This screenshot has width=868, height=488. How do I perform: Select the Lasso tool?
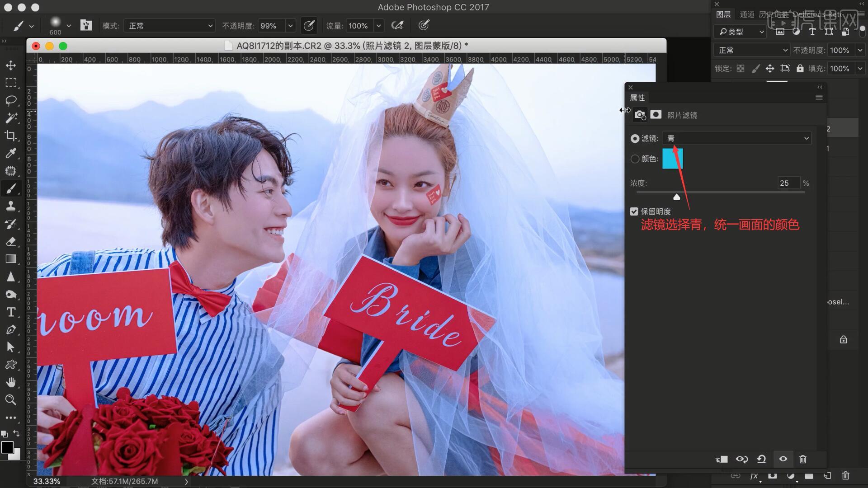pos(11,100)
